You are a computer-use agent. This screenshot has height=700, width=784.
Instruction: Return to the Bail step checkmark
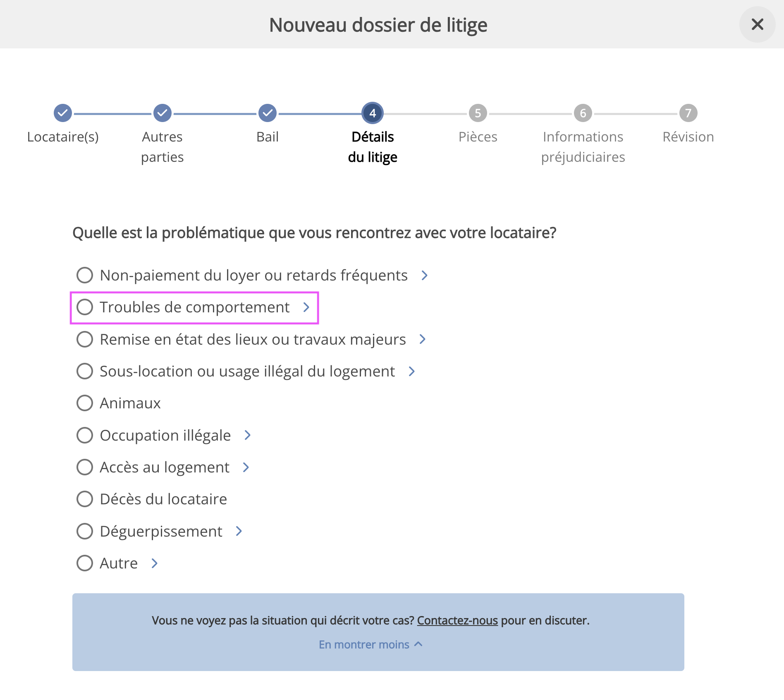tap(268, 113)
